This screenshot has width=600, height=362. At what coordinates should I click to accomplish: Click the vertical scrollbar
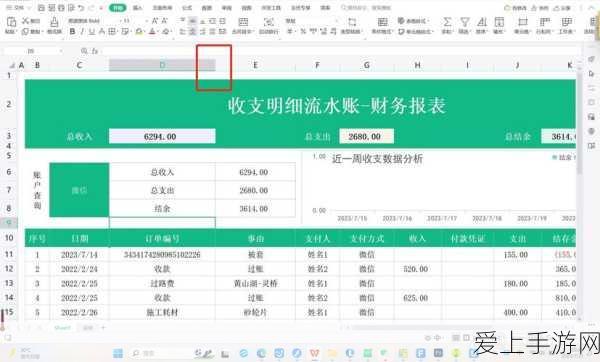pos(580,122)
